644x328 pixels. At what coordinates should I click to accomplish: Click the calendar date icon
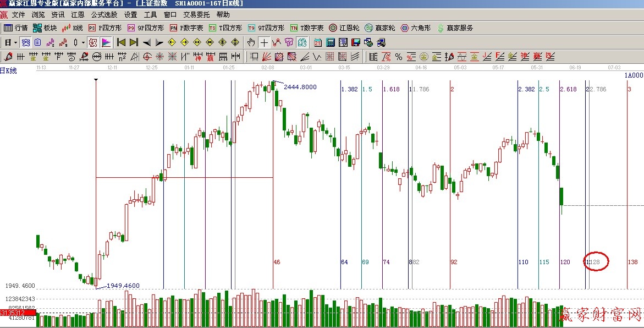318,42
